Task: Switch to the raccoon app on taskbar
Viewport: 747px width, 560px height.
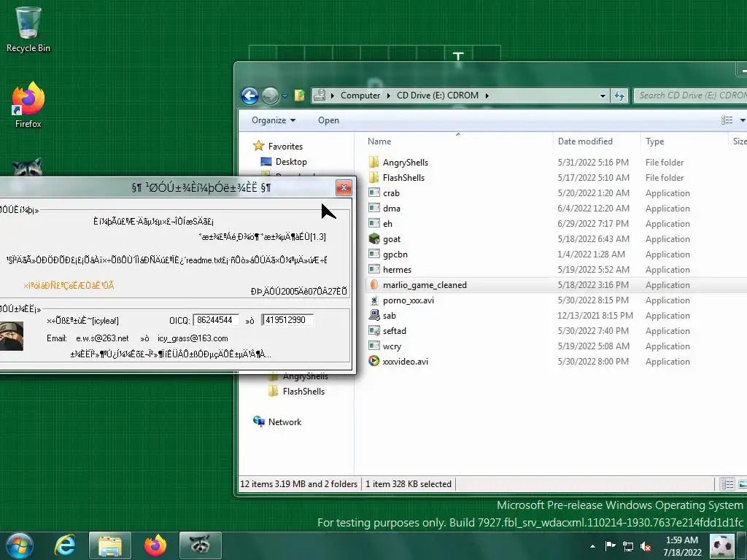Action: click(x=200, y=545)
